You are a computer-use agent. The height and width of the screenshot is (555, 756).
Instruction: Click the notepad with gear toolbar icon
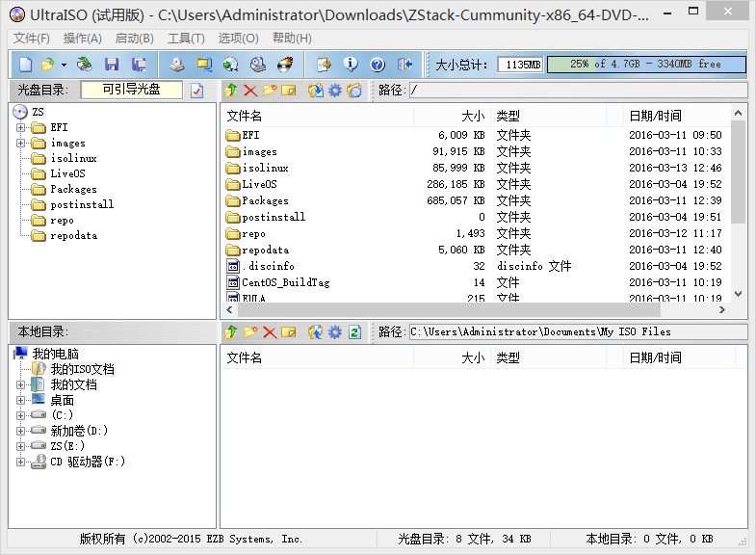tap(324, 65)
